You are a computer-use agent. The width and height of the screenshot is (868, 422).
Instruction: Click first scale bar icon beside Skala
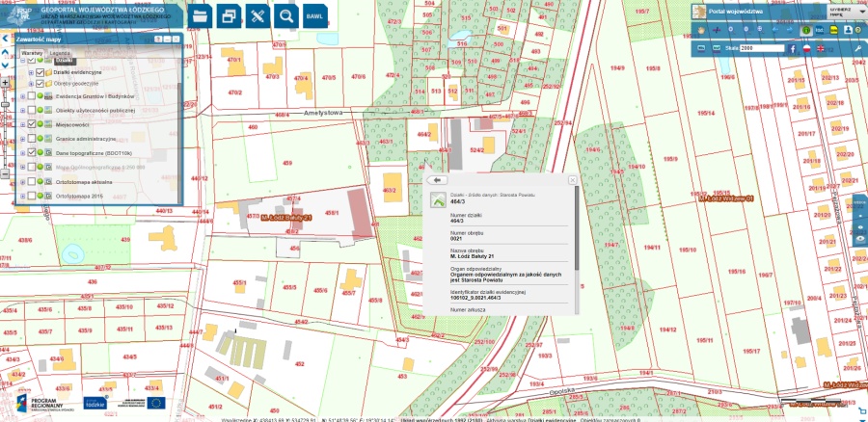[x=701, y=48]
